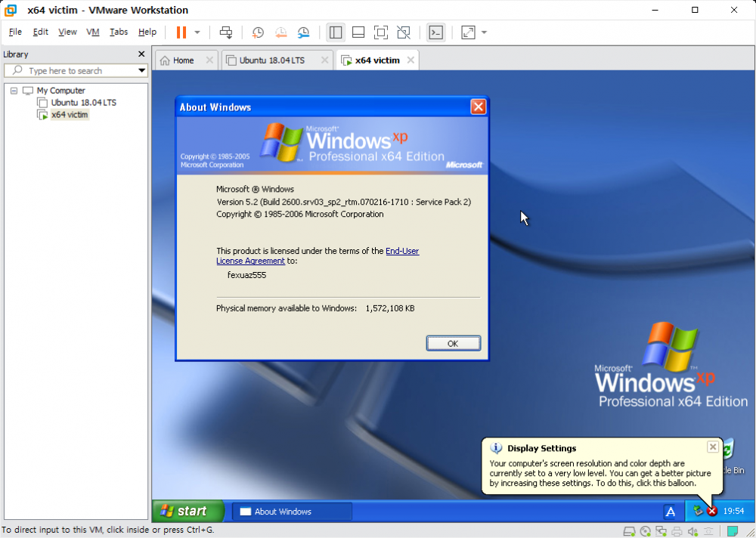Toggle the Library sidebar panel view
756x538 pixels.
pos(336,32)
